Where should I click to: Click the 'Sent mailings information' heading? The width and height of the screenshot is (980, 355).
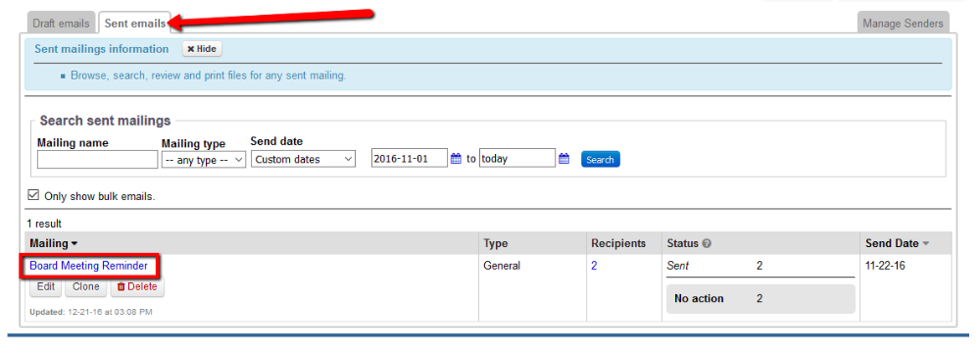101,49
